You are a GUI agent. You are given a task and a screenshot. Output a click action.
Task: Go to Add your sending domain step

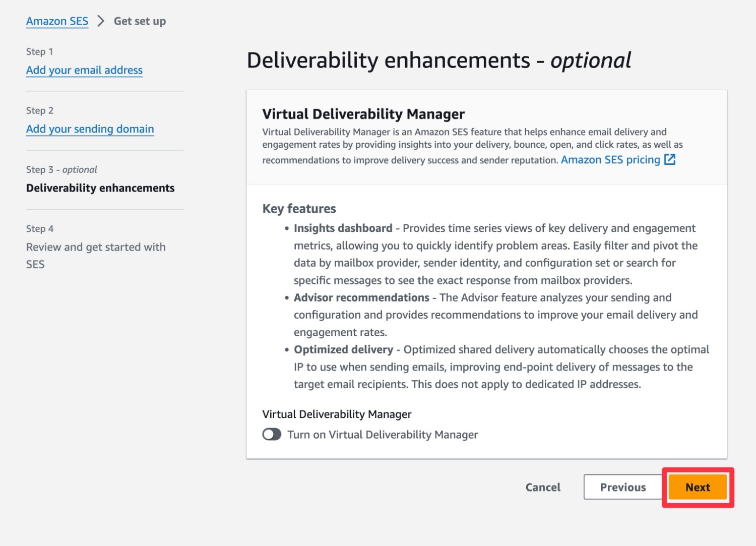point(90,129)
